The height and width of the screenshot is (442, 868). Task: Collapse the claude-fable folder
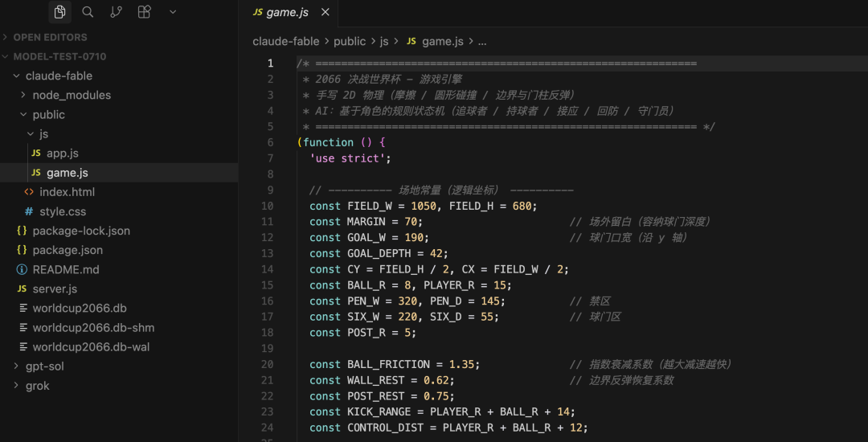coord(119,76)
